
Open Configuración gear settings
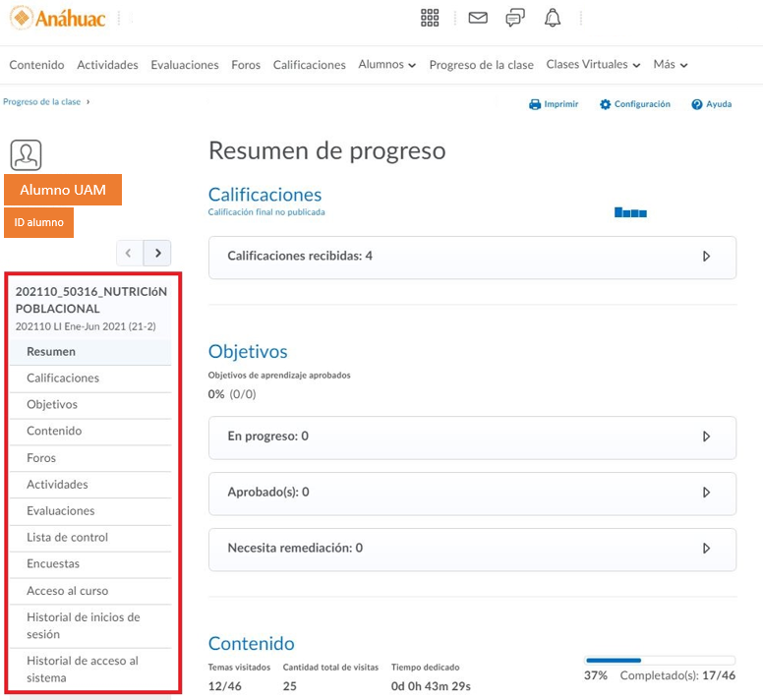tap(606, 104)
